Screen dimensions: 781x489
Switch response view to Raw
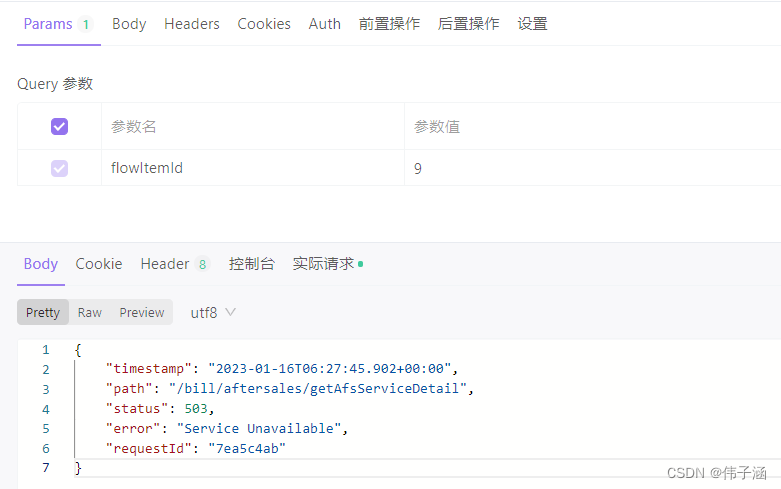pyautogui.click(x=90, y=313)
